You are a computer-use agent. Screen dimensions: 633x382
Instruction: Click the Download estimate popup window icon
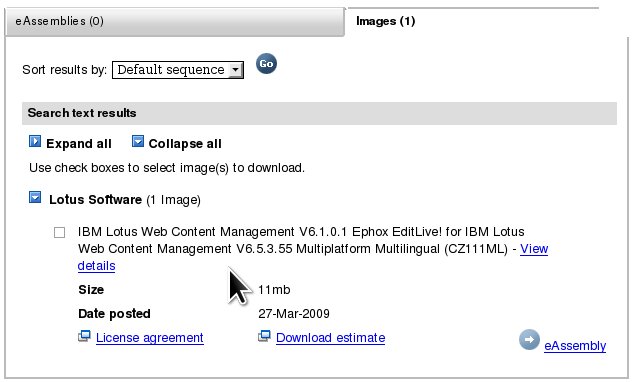point(264,336)
